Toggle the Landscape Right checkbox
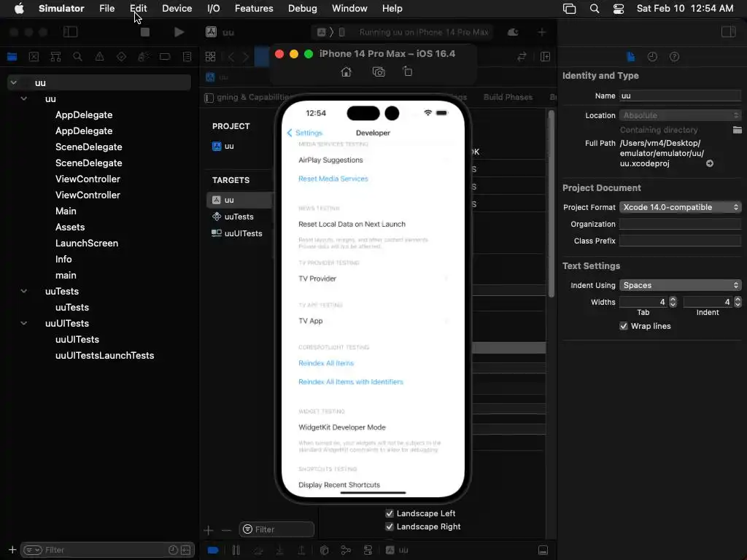747x560 pixels. (x=390, y=526)
